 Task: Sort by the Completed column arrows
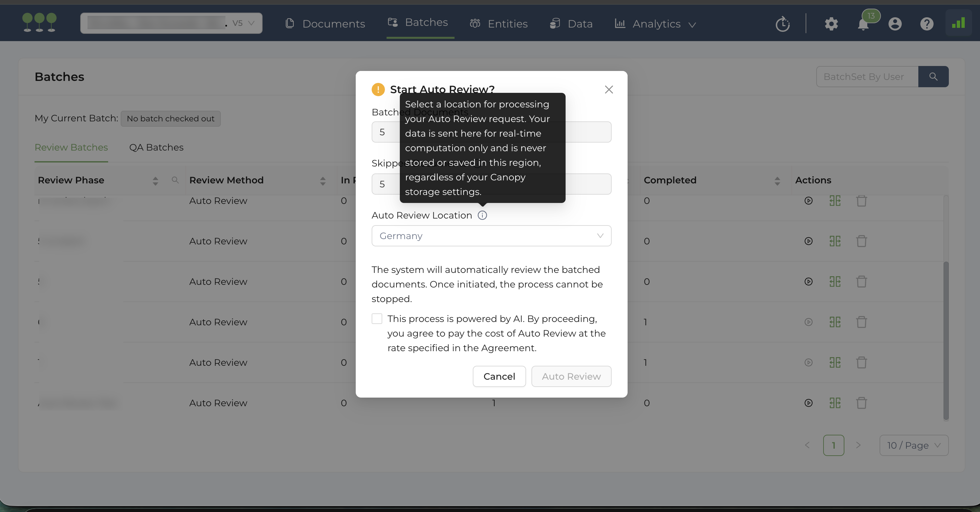tap(777, 181)
